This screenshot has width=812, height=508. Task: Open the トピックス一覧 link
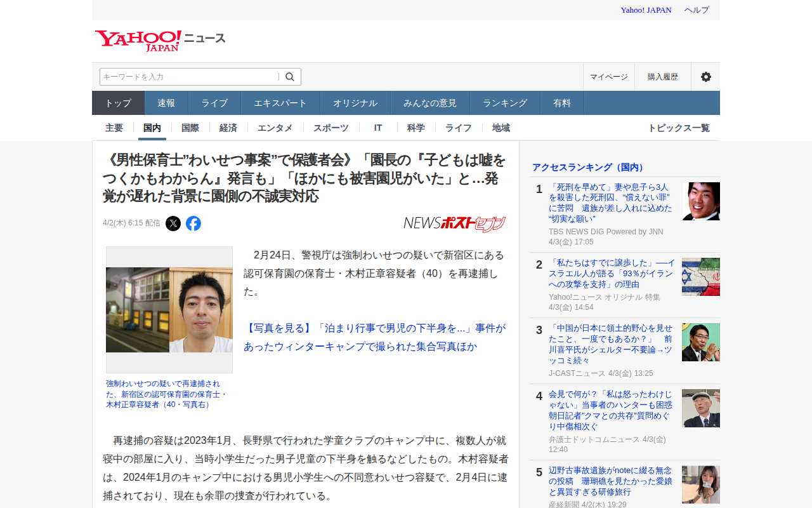point(678,128)
